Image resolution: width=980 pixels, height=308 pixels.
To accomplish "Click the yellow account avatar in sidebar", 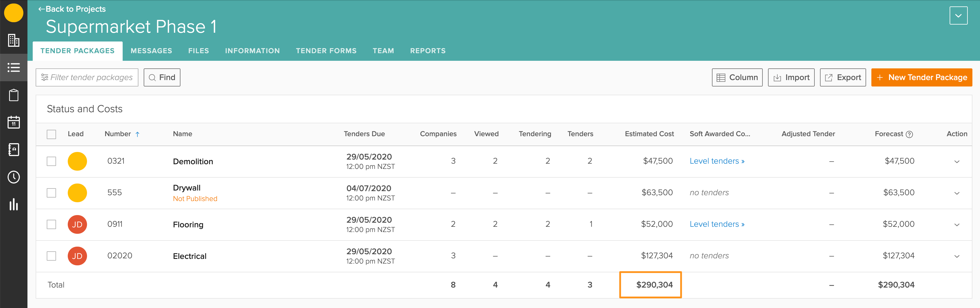I will tap(14, 13).
